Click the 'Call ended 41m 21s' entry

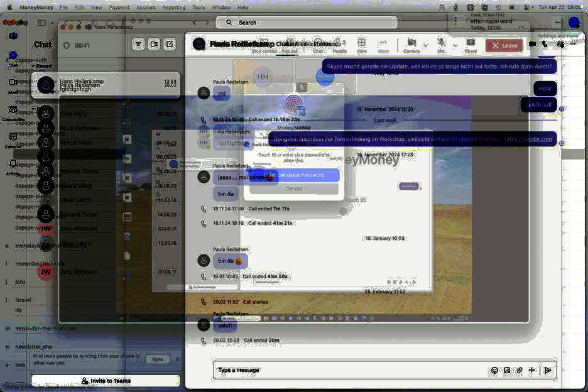coord(270,223)
